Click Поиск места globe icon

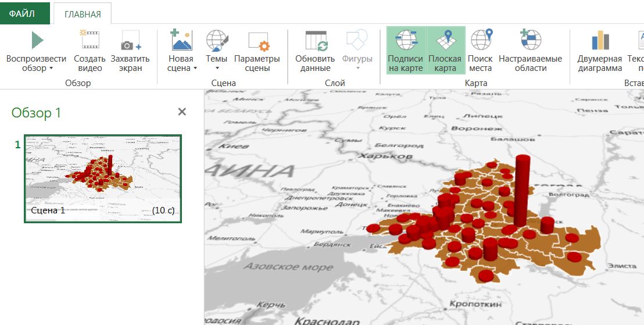[x=480, y=41]
